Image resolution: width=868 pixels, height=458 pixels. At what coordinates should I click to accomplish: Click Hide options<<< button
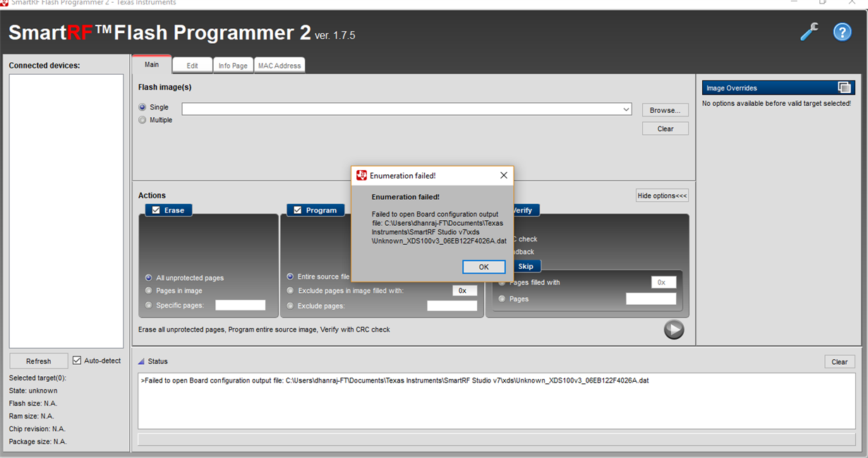[x=662, y=195]
